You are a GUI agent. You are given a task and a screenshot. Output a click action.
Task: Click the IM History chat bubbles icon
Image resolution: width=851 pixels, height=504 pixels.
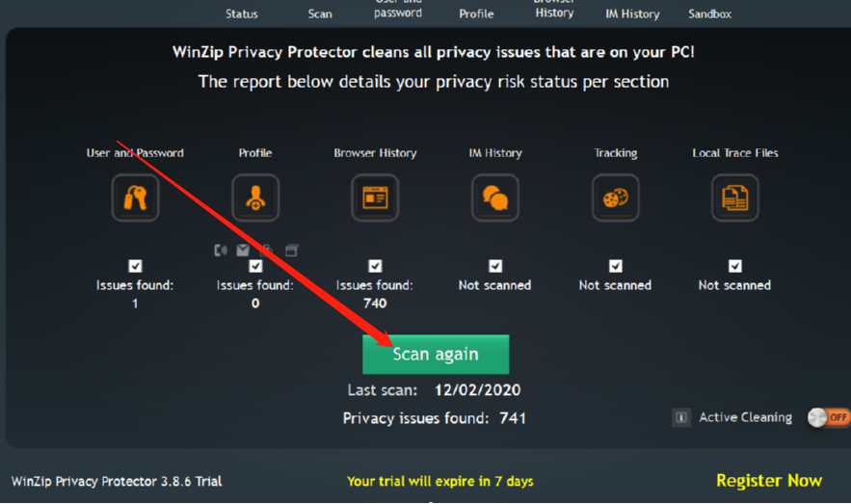click(495, 198)
